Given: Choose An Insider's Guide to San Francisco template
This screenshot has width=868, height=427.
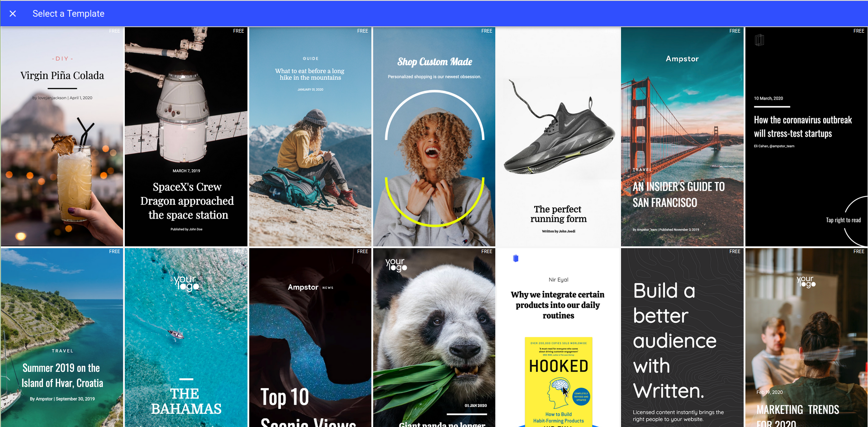Looking at the screenshot, I should coord(682,137).
